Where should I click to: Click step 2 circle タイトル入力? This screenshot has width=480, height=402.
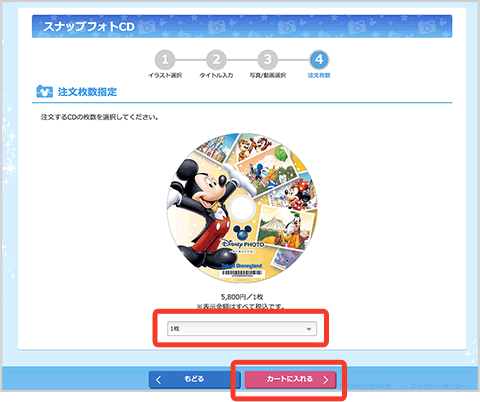tap(216, 60)
